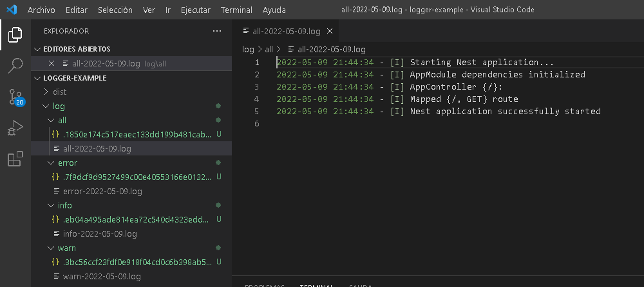Click the all breadcrumb segment
Image resolution: width=644 pixels, height=287 pixels.
(269, 50)
